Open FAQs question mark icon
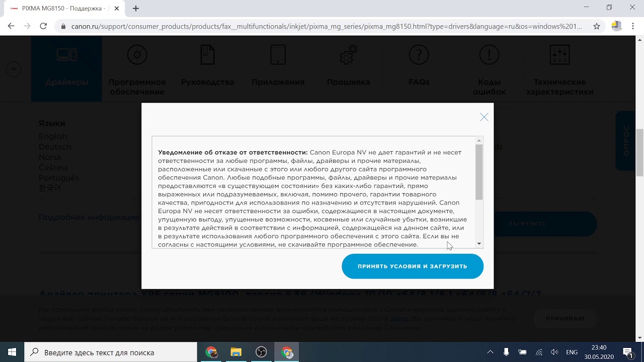The width and height of the screenshot is (644, 362). click(x=419, y=55)
